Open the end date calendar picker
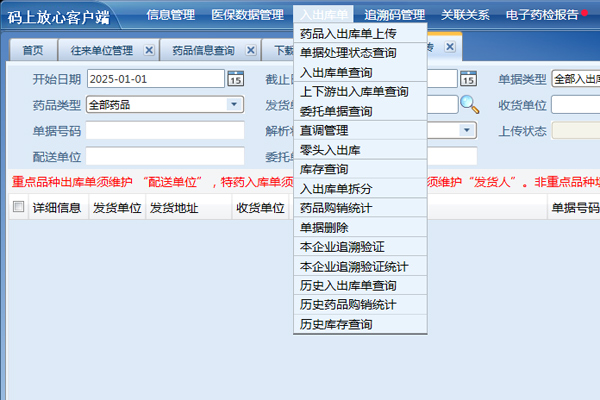The width and height of the screenshot is (600, 400). 467,79
